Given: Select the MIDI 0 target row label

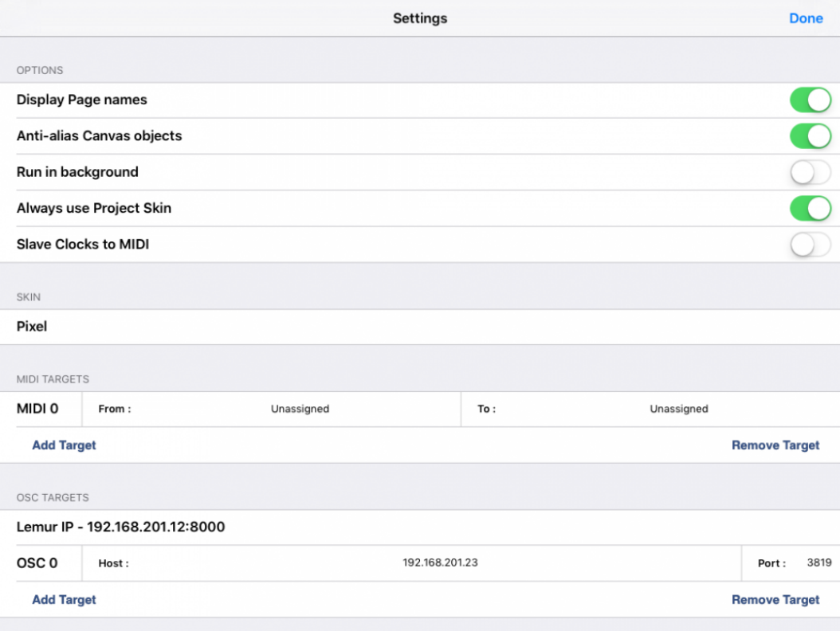Looking at the screenshot, I should point(37,409).
